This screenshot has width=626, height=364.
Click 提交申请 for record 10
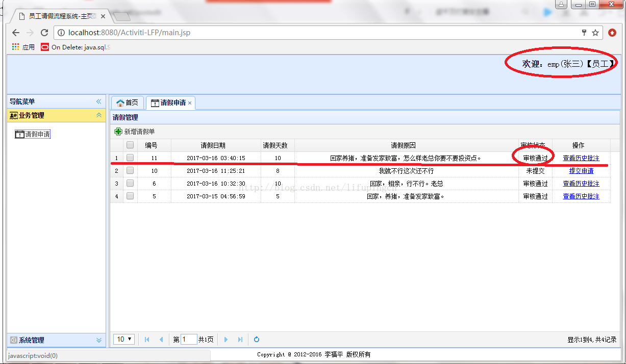[x=581, y=171]
